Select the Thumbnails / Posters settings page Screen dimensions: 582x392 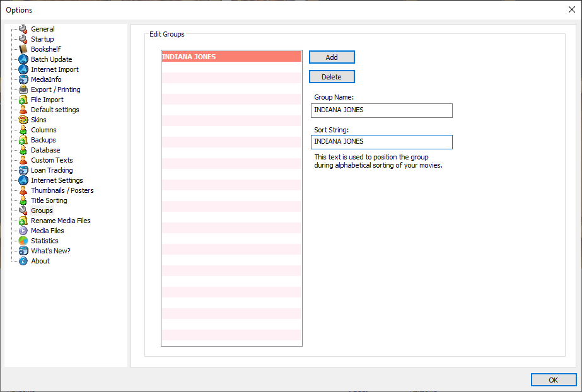[61, 190]
